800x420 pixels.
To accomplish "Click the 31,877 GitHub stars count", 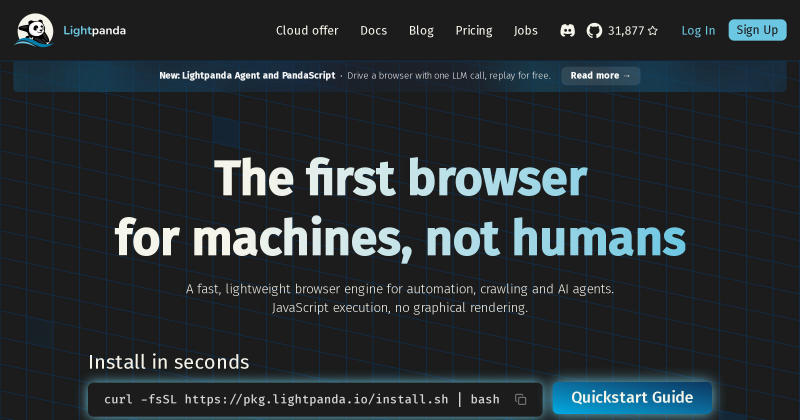I will [x=626, y=31].
